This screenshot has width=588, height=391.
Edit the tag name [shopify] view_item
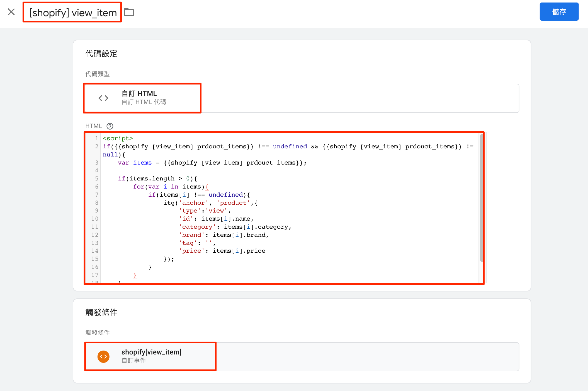[x=72, y=13]
